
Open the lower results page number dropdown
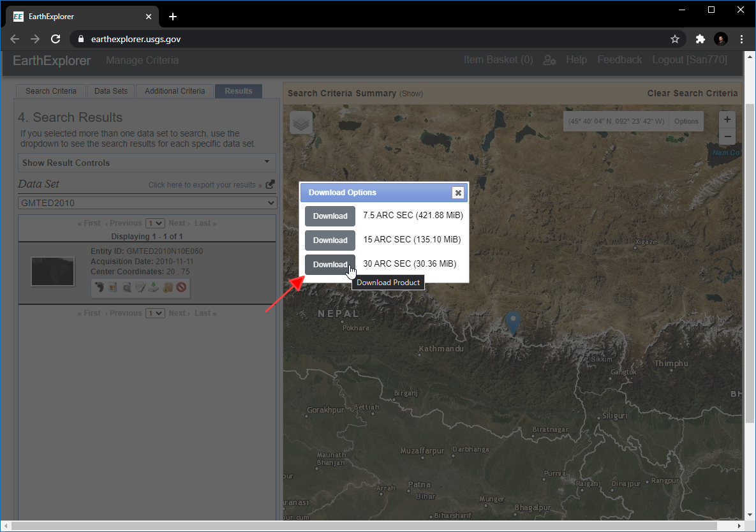click(x=155, y=313)
